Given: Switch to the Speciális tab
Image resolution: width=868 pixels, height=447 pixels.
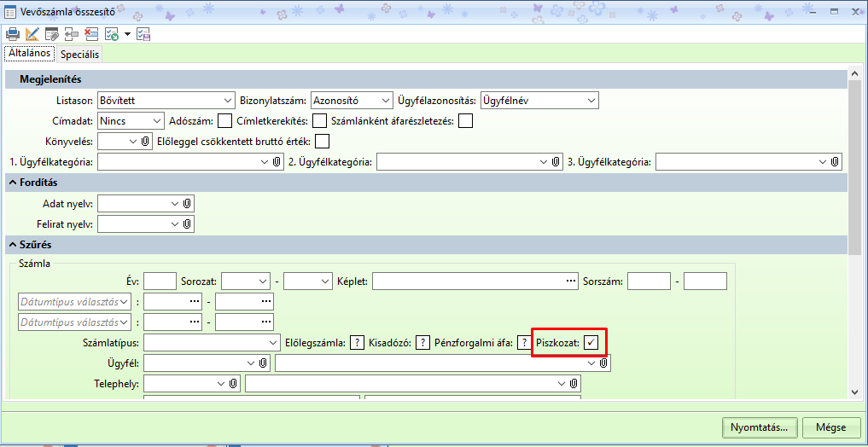Looking at the screenshot, I should click(79, 54).
